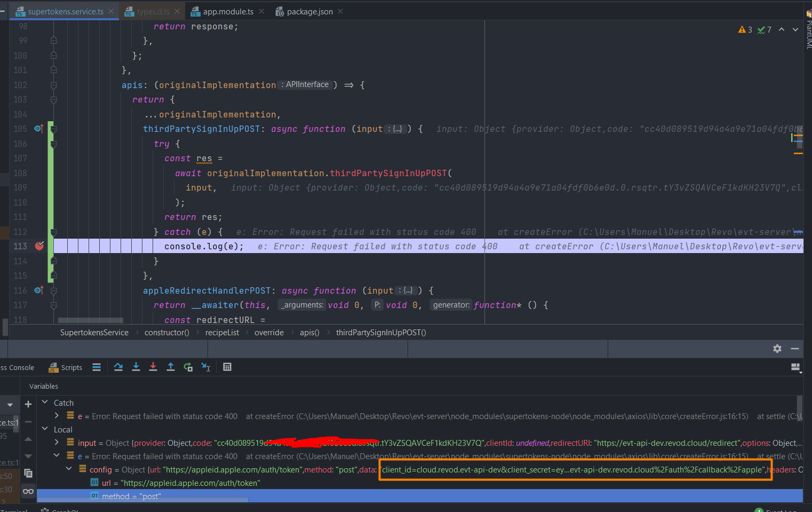Close the package.json tab

click(340, 11)
